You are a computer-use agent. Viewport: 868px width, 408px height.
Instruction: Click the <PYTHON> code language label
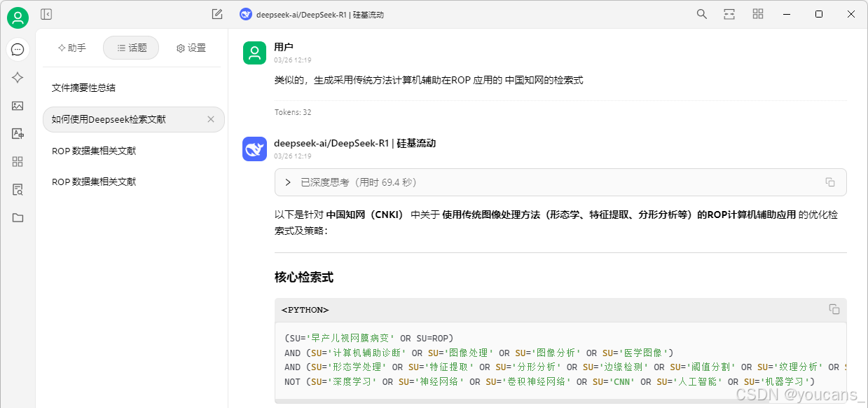click(305, 309)
